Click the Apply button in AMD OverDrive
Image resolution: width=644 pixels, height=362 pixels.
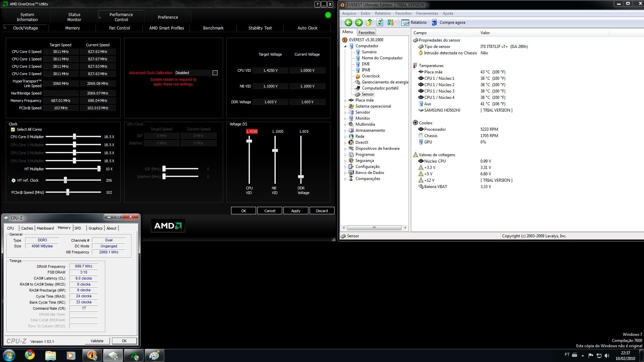pos(296,210)
